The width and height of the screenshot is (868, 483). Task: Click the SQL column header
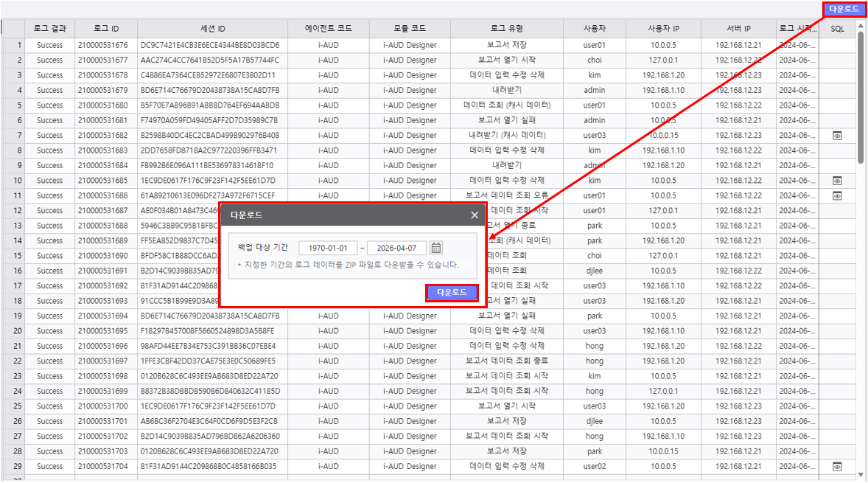coord(837,28)
